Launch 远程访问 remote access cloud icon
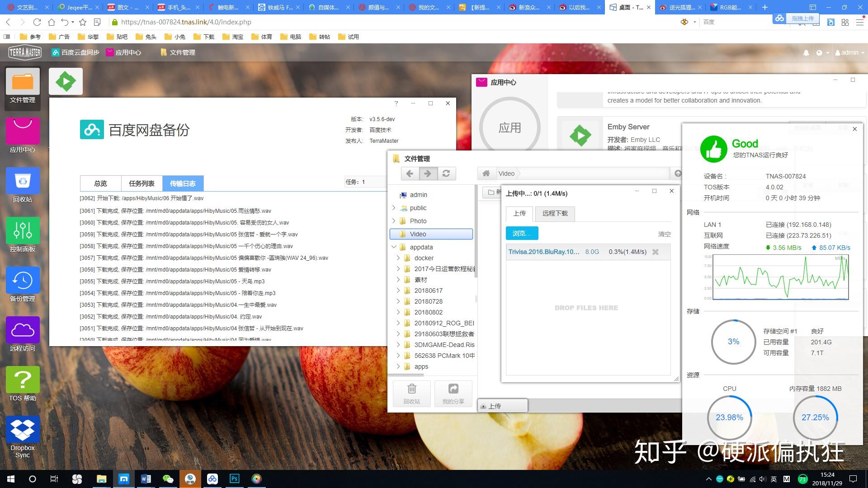This screenshot has height=488, width=868. tap(23, 330)
